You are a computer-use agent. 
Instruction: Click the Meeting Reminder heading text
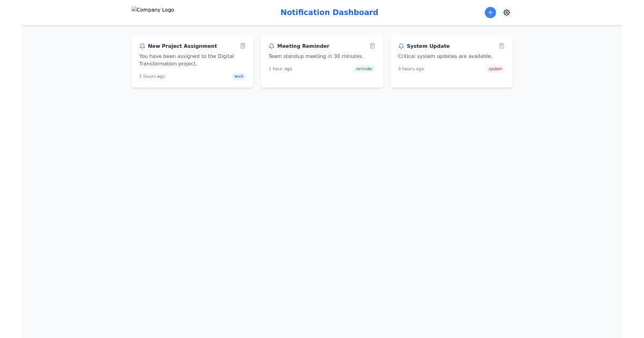tap(303, 46)
